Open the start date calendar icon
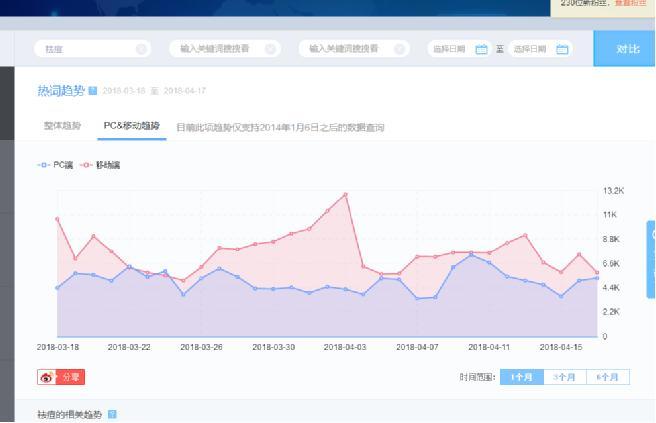 coord(481,49)
